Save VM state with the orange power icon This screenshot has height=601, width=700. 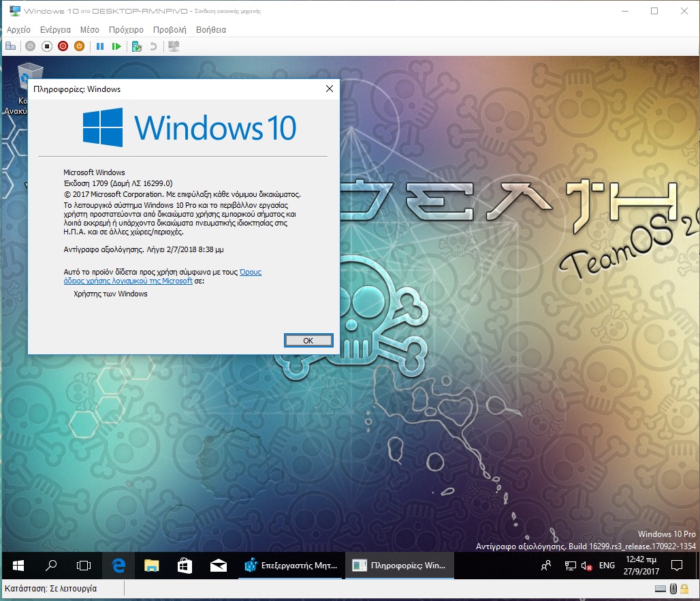[x=80, y=46]
